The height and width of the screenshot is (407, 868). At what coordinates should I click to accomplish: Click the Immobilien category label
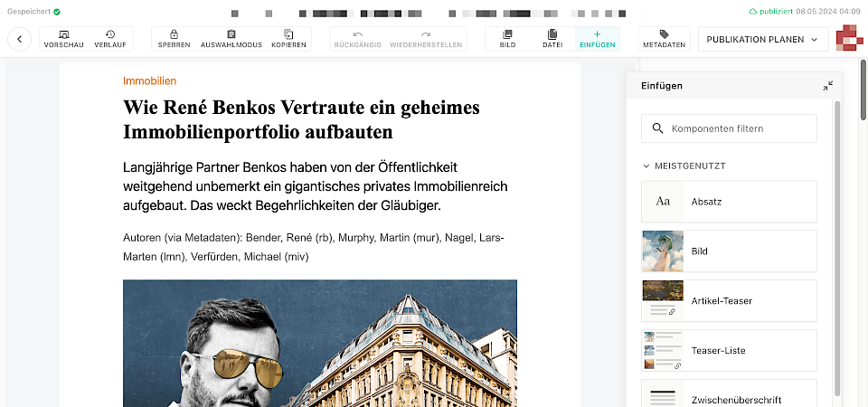[149, 80]
